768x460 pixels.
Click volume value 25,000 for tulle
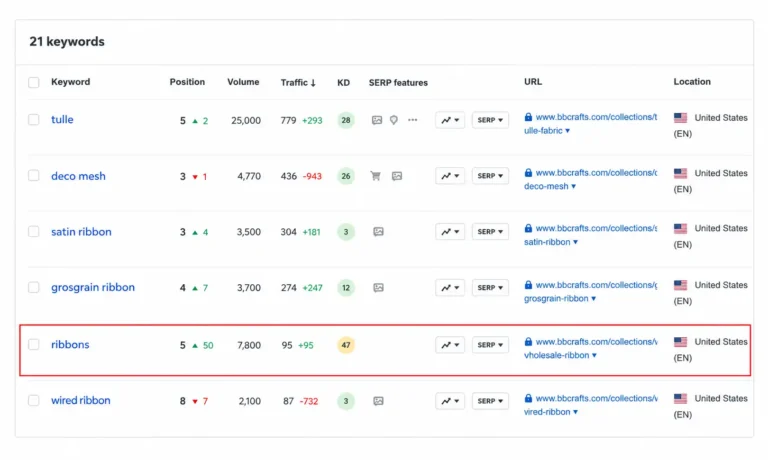click(246, 120)
